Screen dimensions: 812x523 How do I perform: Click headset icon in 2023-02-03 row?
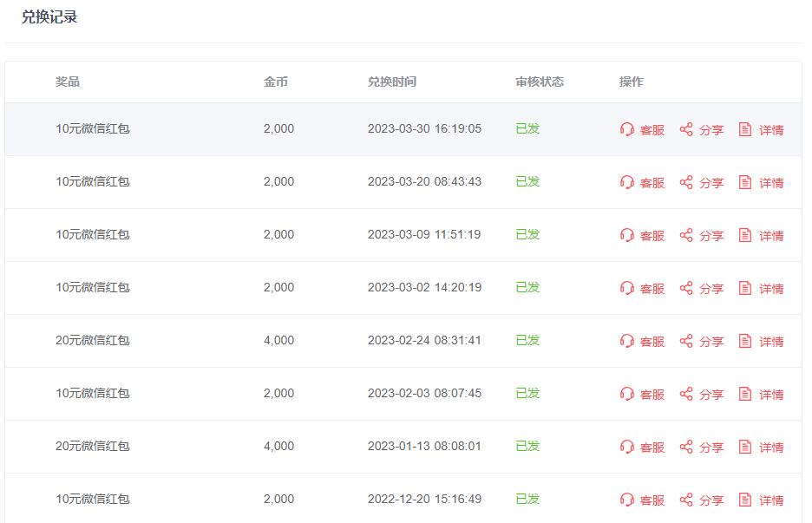(626, 394)
